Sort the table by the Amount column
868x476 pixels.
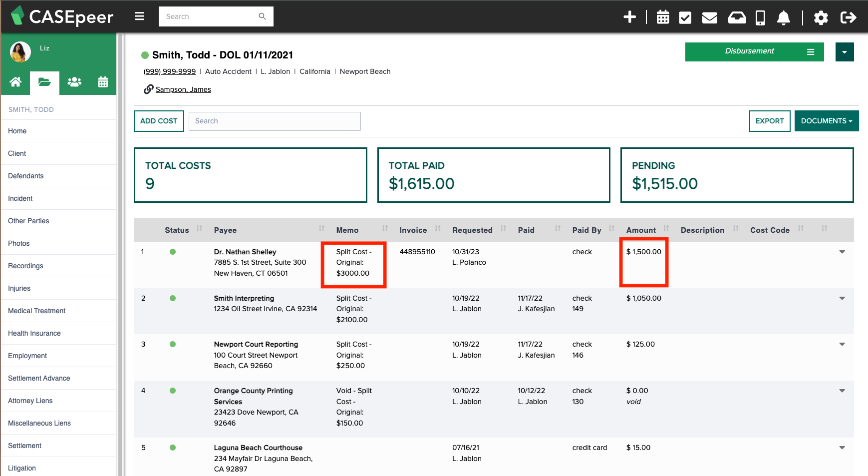(x=641, y=230)
